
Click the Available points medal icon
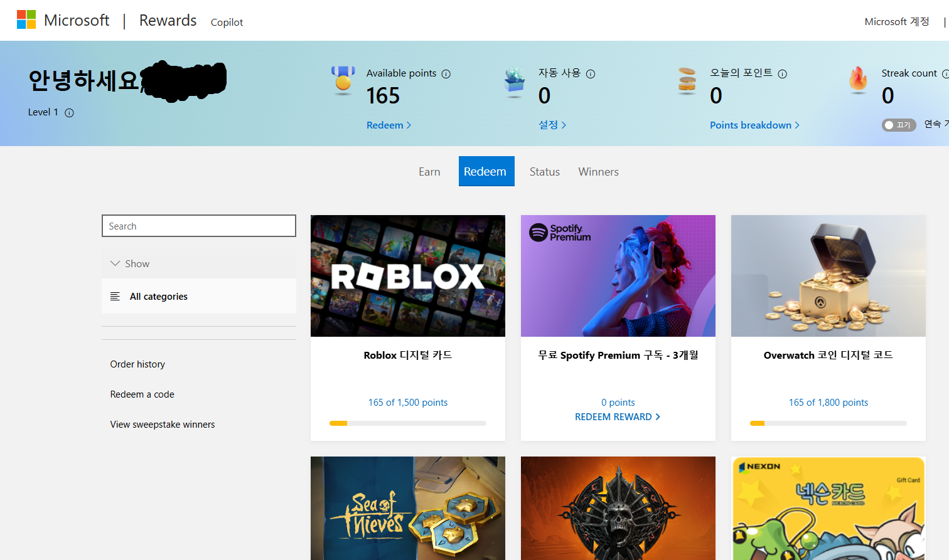pos(343,80)
